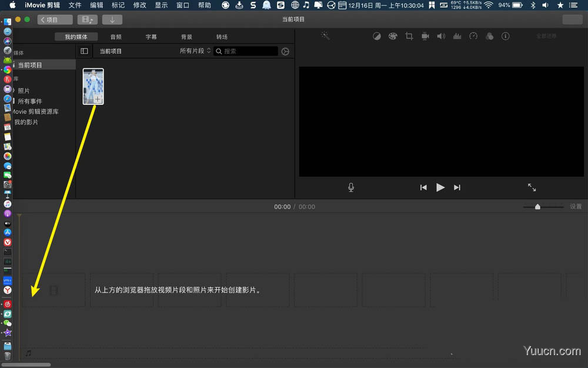Toggle the library sidebar visibility button
Screen dimensions: 588x368
coord(84,51)
